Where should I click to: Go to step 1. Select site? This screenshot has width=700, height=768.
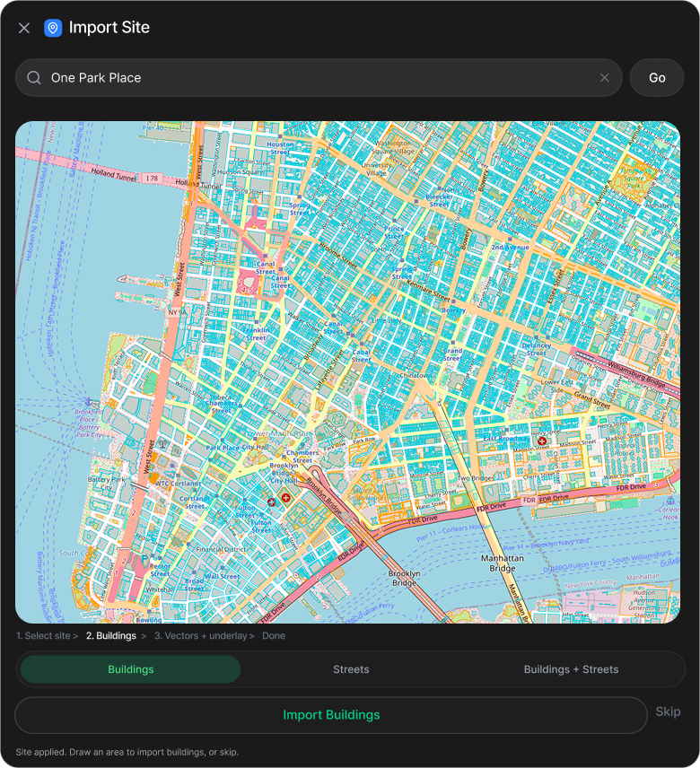pos(43,636)
